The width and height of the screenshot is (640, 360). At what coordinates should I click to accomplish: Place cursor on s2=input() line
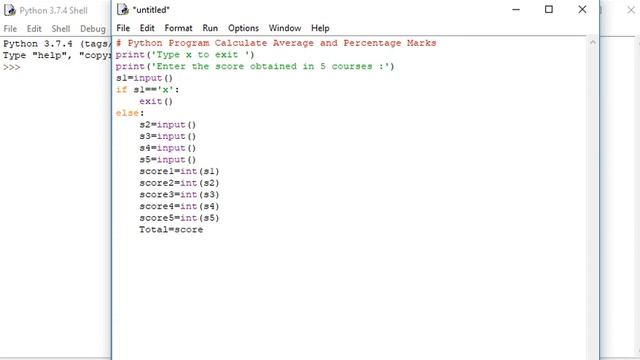pos(168,124)
